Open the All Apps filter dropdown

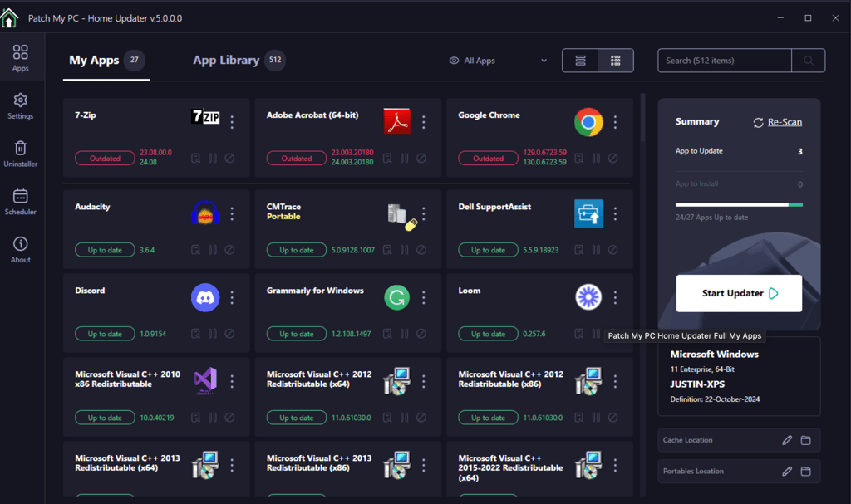[x=498, y=61]
